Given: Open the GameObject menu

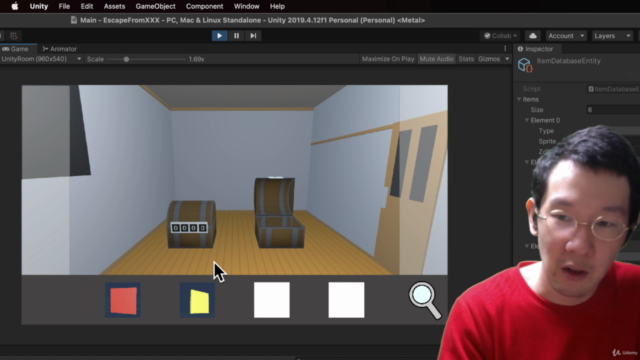Looking at the screenshot, I should [x=156, y=6].
